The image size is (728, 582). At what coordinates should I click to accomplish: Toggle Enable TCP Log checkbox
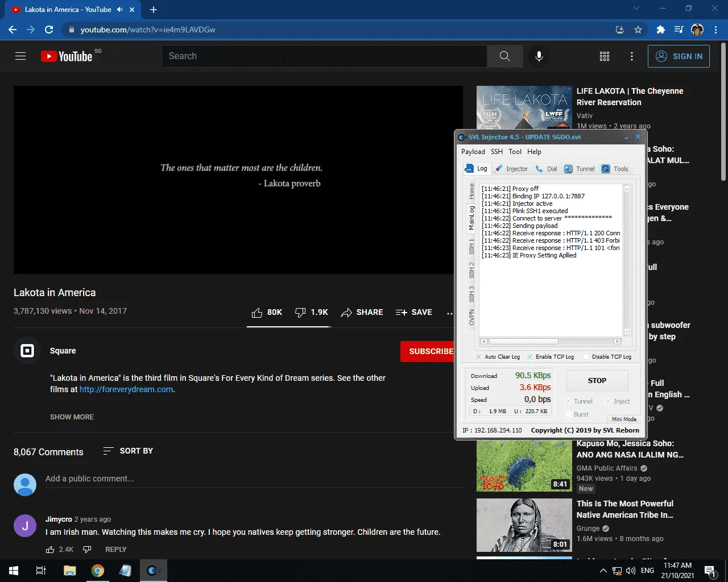point(530,357)
